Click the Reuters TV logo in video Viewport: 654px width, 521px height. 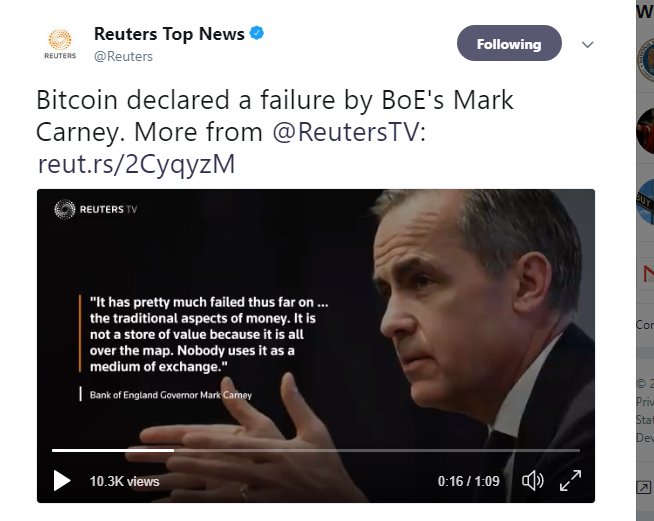point(96,209)
